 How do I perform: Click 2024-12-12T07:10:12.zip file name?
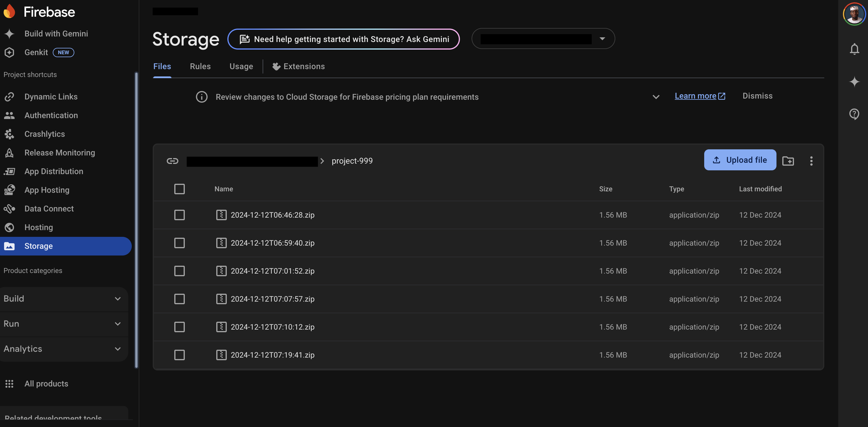point(272,327)
